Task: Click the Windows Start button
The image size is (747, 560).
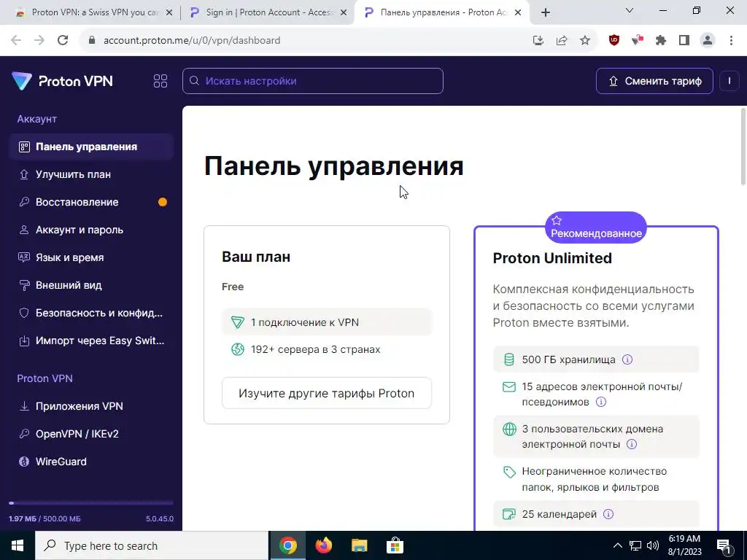Action: [18, 545]
